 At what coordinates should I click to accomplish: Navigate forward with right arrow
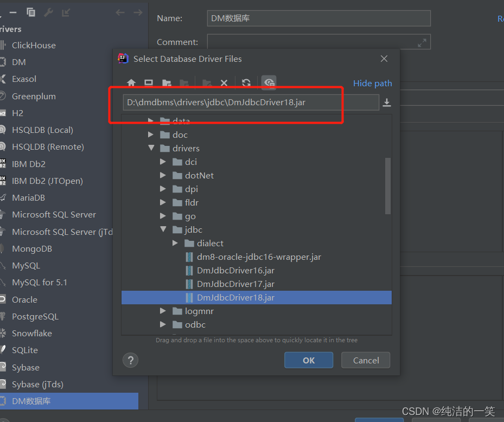[138, 12]
